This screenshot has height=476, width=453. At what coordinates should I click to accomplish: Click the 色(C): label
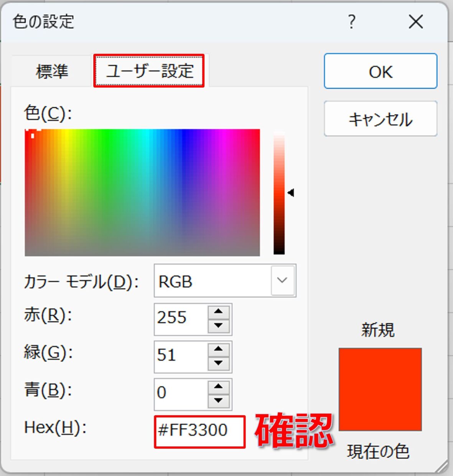pos(48,113)
